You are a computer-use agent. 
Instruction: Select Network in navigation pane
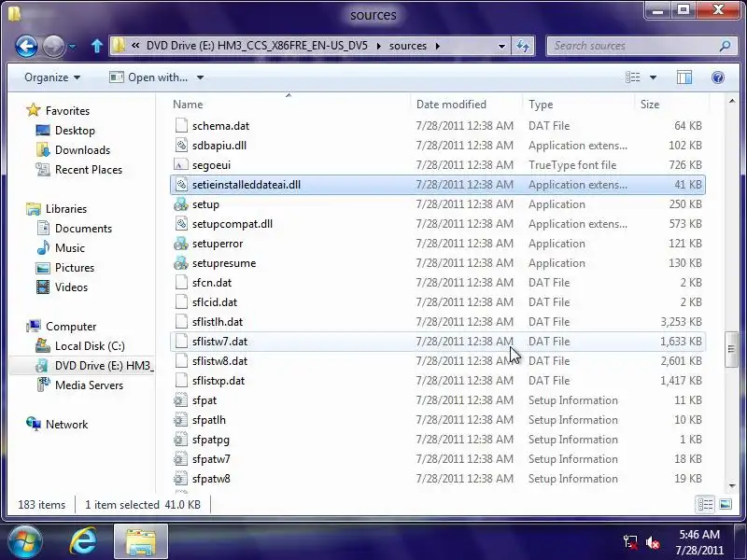pos(66,425)
